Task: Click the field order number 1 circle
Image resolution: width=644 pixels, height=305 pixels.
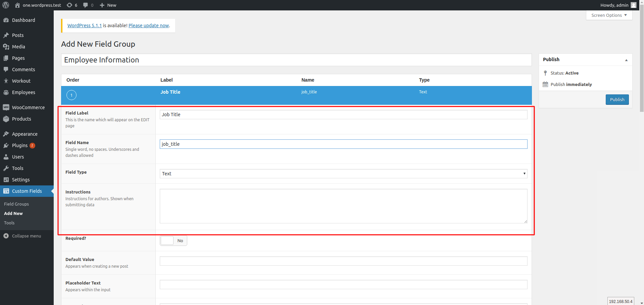Action: tap(71, 95)
